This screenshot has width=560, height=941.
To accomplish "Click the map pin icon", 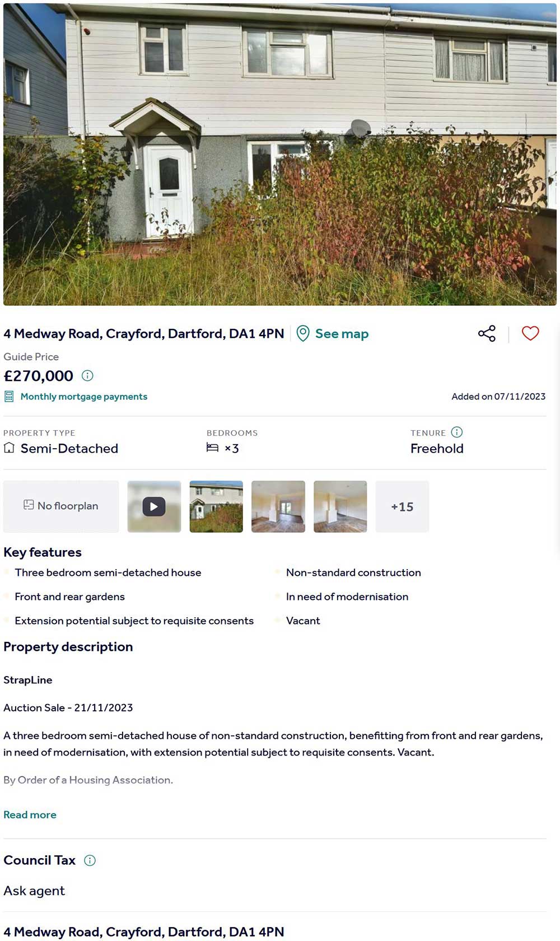I will point(303,333).
